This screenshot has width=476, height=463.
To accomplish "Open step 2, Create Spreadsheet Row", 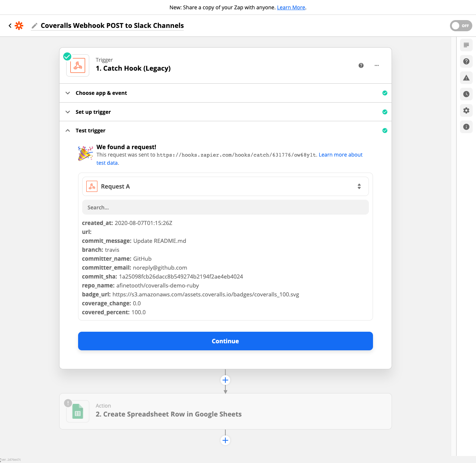I will point(169,414).
